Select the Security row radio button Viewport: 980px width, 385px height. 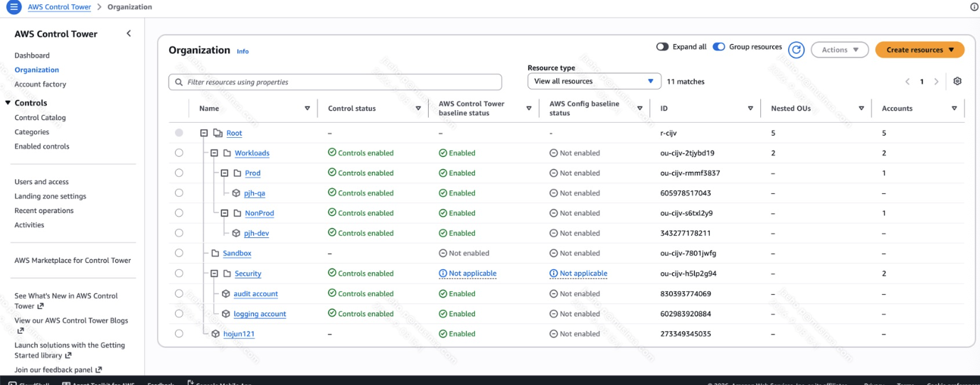[x=179, y=273]
